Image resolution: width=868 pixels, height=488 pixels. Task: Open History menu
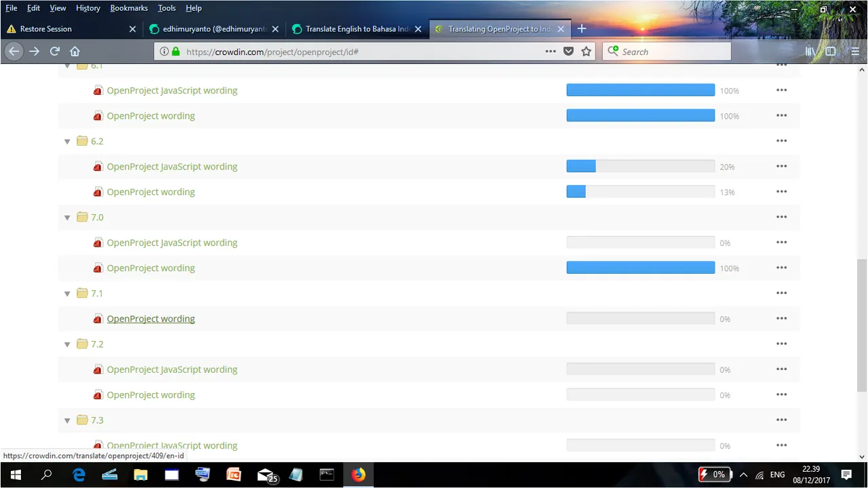coord(88,8)
